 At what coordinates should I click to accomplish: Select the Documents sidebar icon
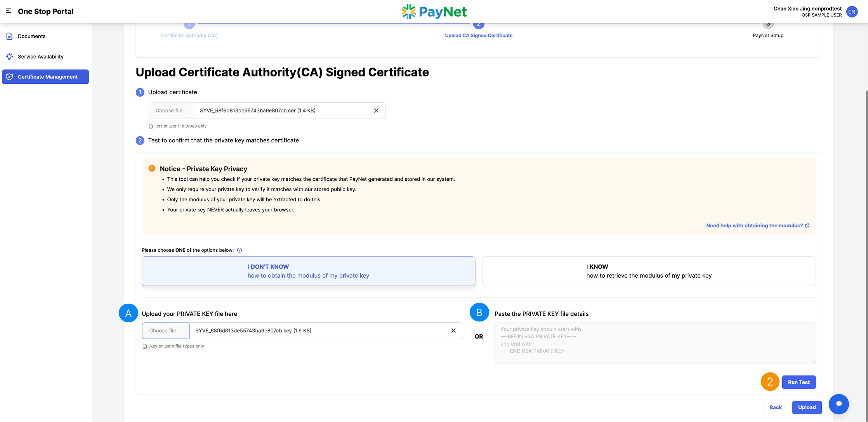click(x=9, y=36)
